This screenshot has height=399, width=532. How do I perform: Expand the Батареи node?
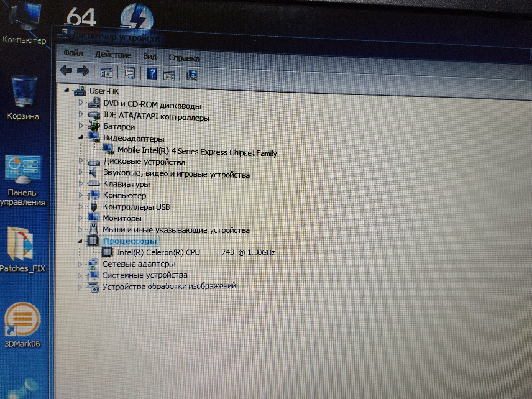[x=81, y=126]
